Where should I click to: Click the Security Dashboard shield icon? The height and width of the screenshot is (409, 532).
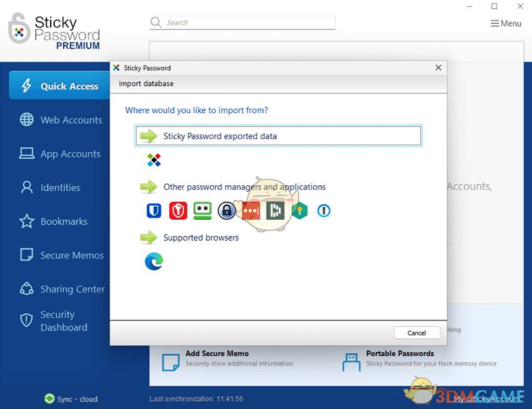[x=27, y=320]
